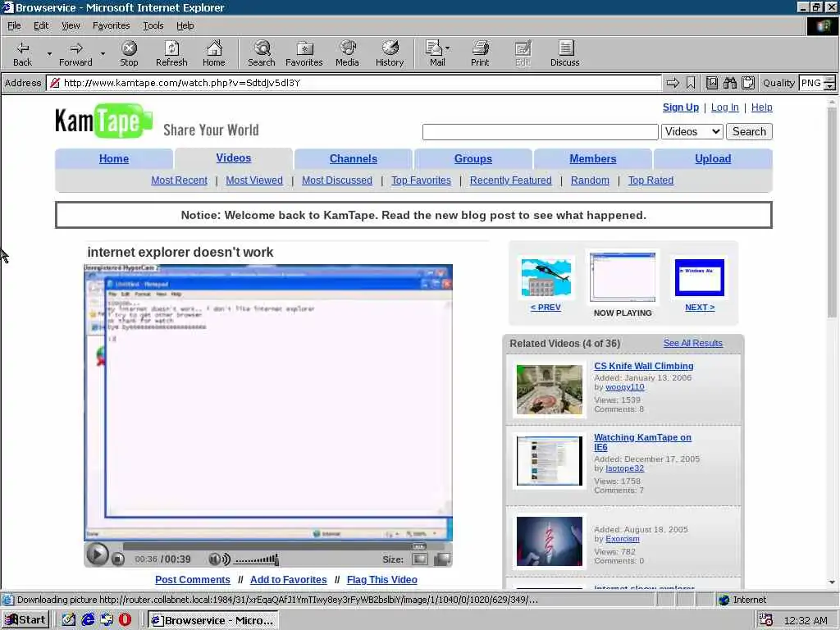Open the Help menu in menu bar

click(185, 25)
